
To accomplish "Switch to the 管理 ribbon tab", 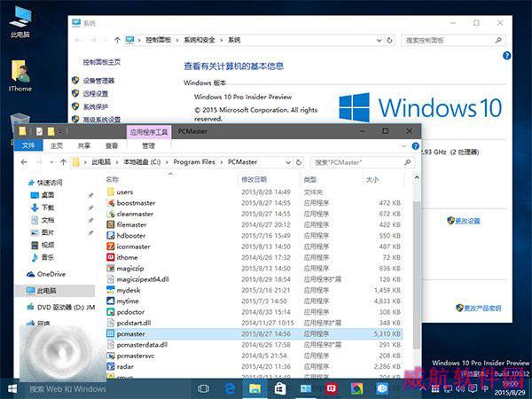I will click(149, 146).
